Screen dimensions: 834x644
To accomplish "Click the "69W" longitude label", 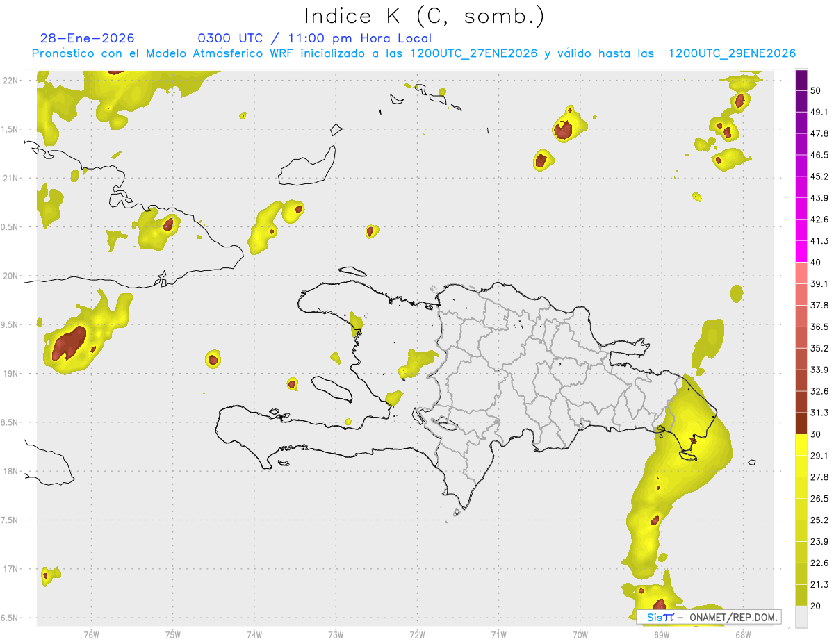I will coord(662,634).
